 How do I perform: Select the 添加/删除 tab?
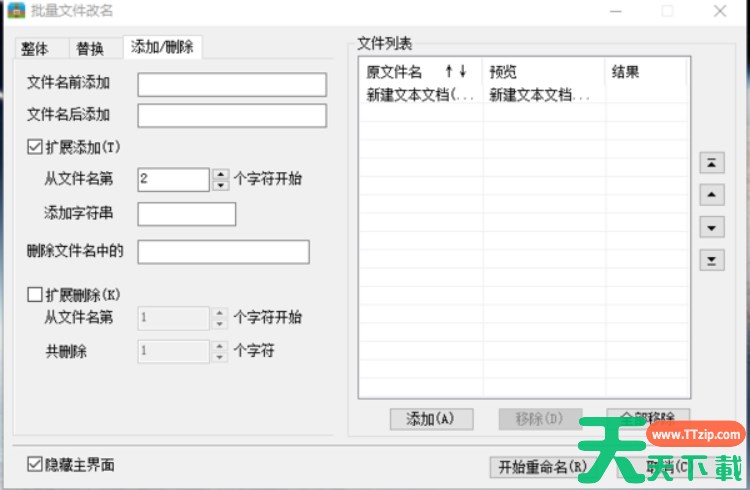162,47
